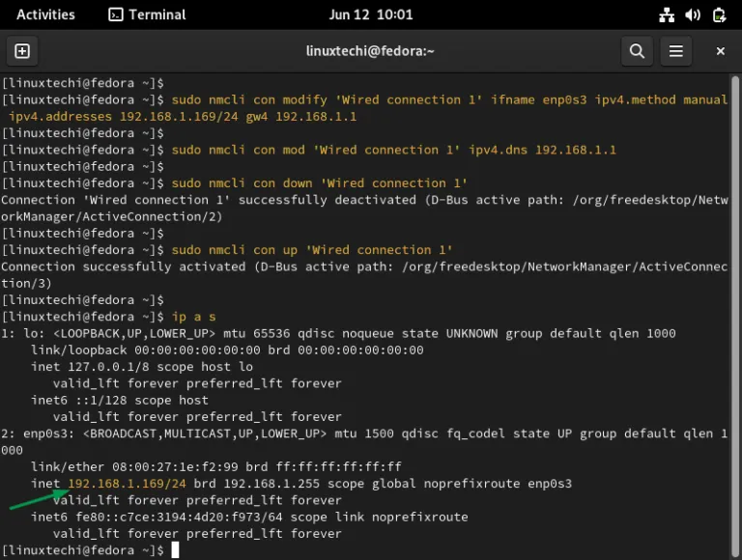742x560 pixels.
Task: Click the inet6 fe80::c7ce:3194:4d20:f973/64 address
Action: pyautogui.click(x=180, y=517)
